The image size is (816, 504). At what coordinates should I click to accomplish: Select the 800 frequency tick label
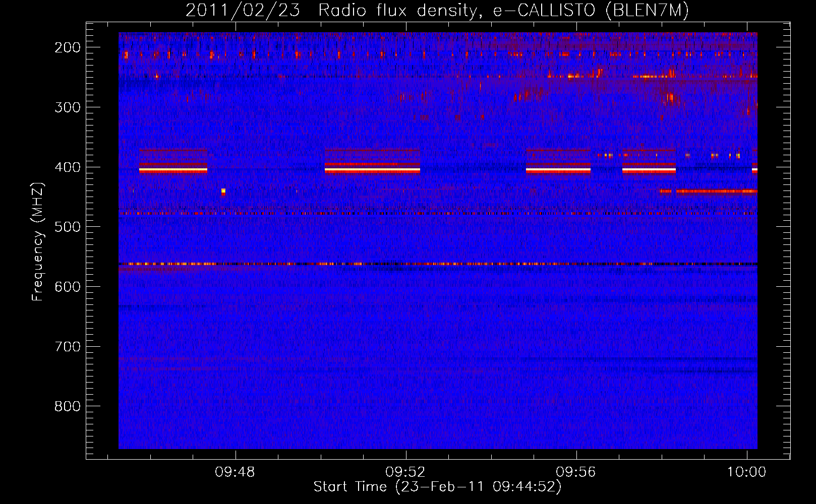[68, 406]
